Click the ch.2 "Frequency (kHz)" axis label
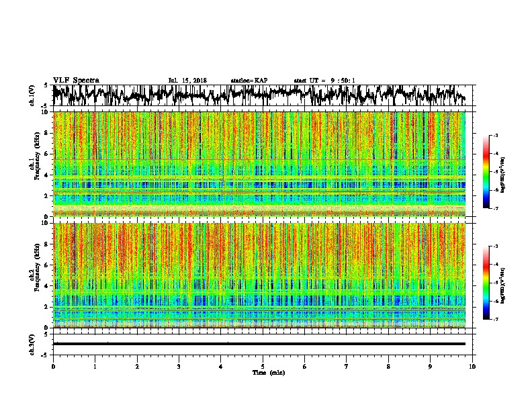 point(37,267)
